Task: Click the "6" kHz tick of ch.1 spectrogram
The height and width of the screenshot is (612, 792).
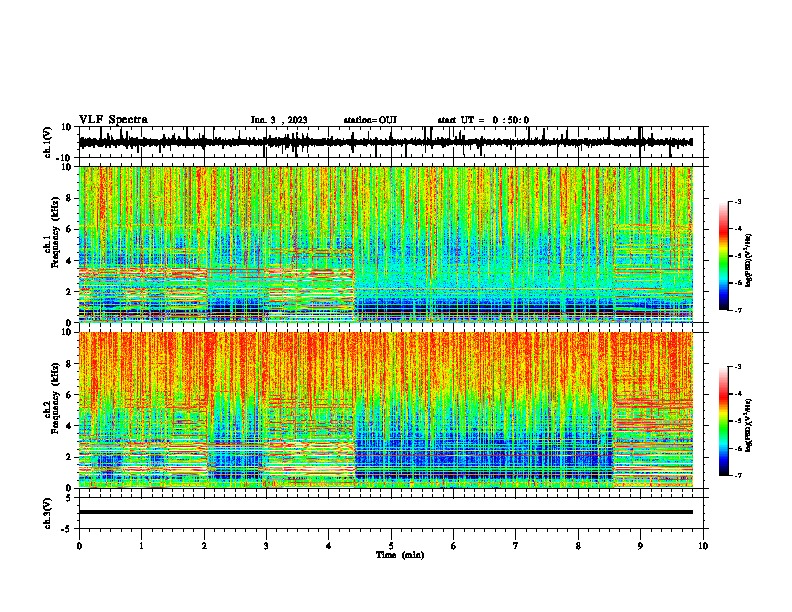Action: [69, 229]
